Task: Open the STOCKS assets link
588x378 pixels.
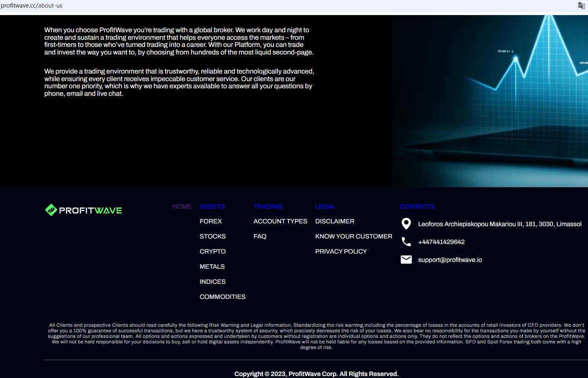Action: (x=212, y=236)
